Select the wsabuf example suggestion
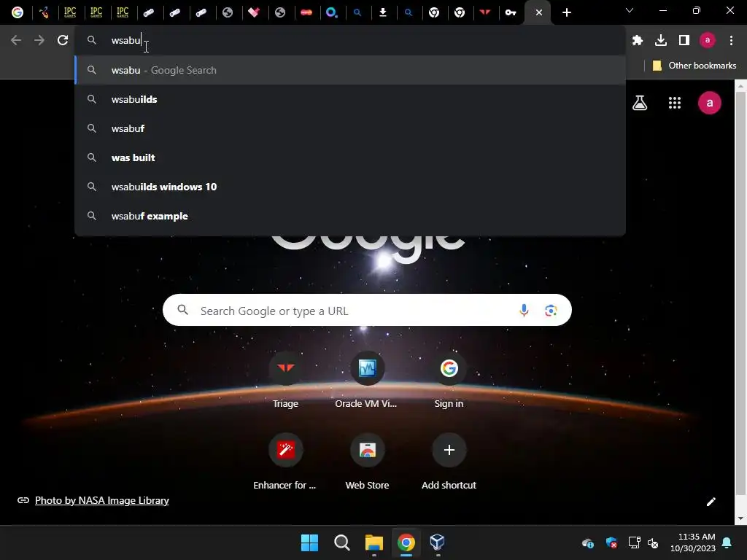This screenshot has width=747, height=560. click(x=349, y=216)
